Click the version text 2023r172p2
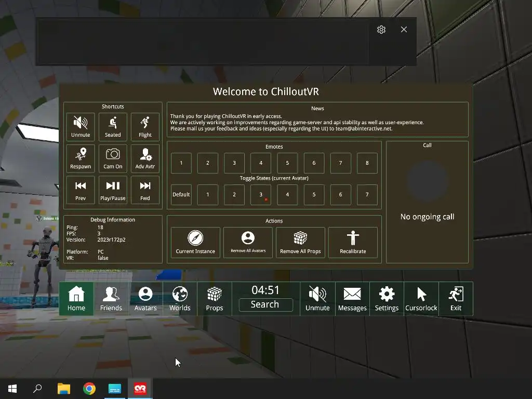Image resolution: width=532 pixels, height=399 pixels. (111, 240)
